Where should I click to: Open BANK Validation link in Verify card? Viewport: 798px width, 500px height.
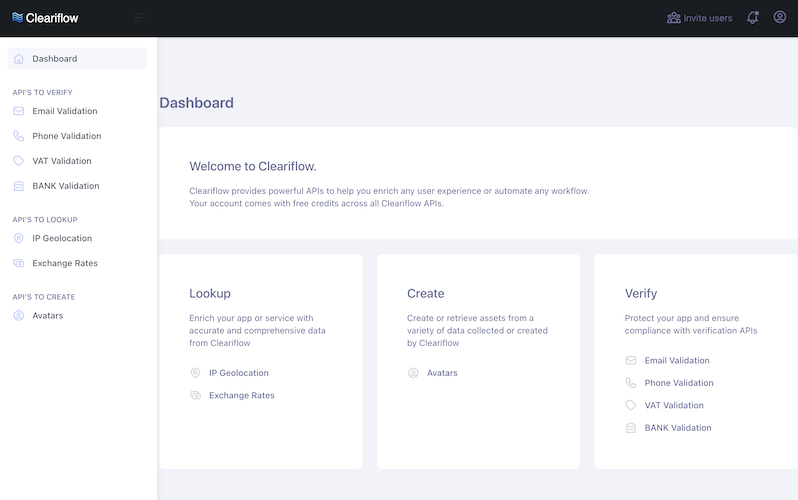point(678,428)
